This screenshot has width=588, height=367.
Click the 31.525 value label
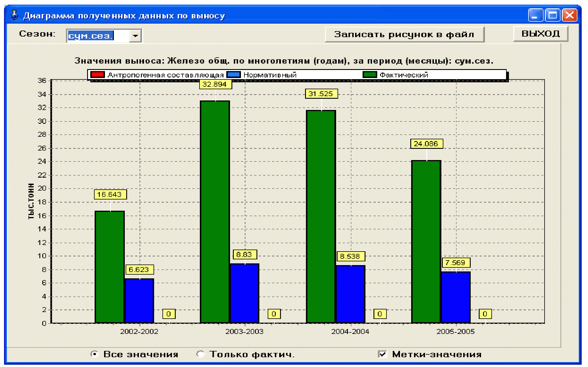321,94
